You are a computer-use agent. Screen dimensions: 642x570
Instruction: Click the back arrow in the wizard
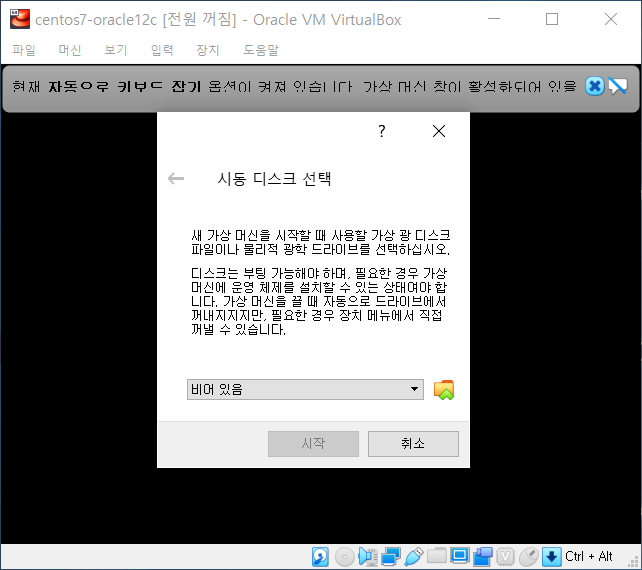(176, 179)
